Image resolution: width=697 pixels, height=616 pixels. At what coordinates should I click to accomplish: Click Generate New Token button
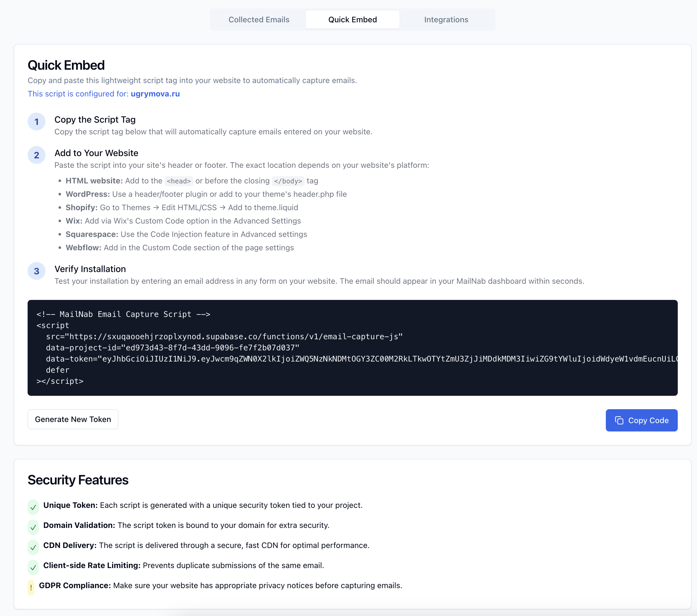(73, 419)
